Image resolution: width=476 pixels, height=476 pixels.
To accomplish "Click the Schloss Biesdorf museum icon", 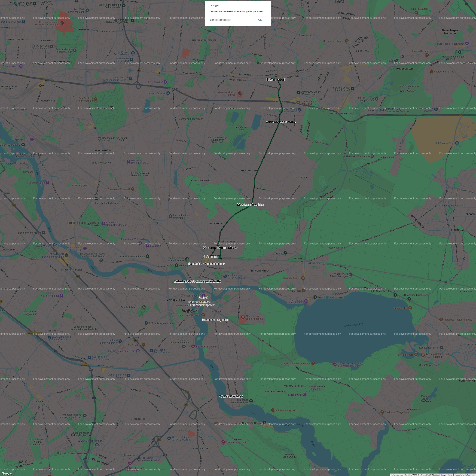I will [x=165, y=82].
